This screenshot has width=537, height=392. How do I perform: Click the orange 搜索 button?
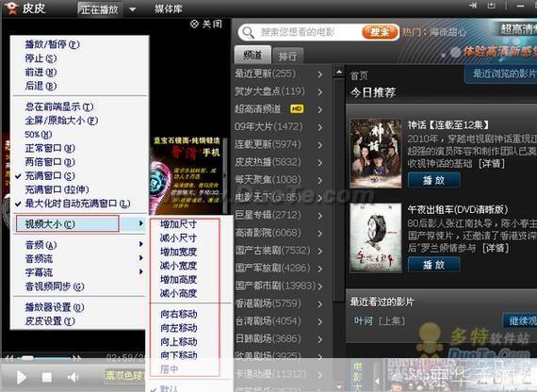[x=380, y=33]
